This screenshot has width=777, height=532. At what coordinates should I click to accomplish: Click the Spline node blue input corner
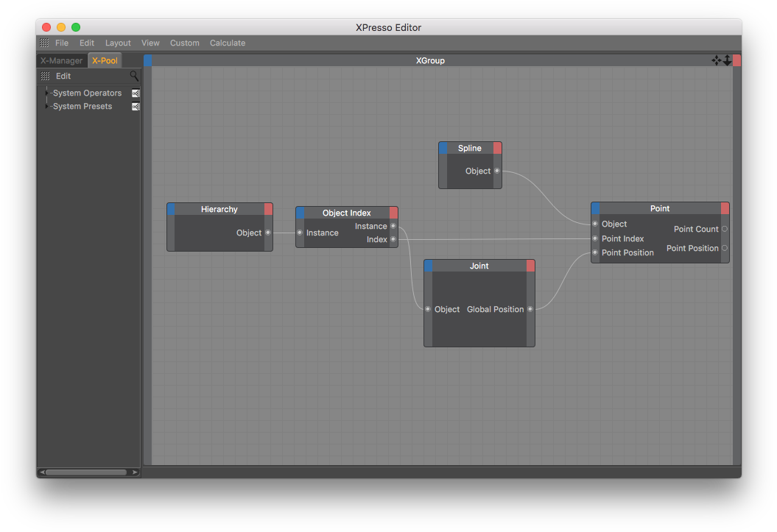click(443, 148)
